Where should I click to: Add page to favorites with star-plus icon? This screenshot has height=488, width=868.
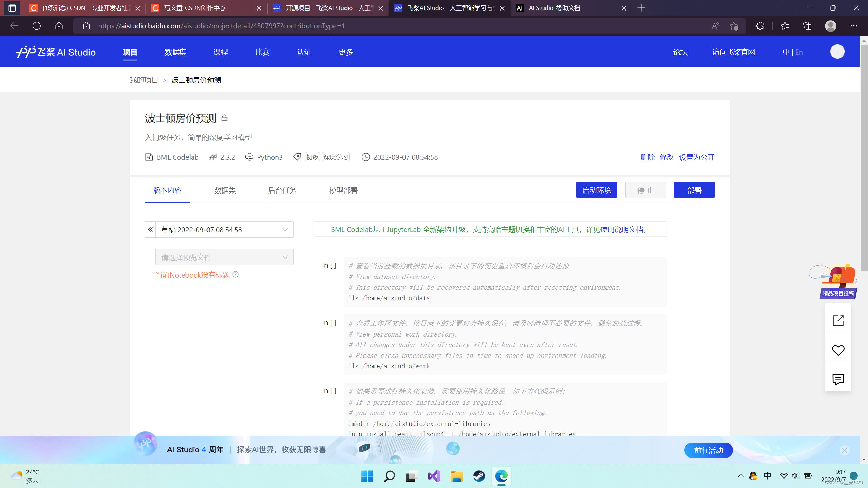(x=734, y=26)
